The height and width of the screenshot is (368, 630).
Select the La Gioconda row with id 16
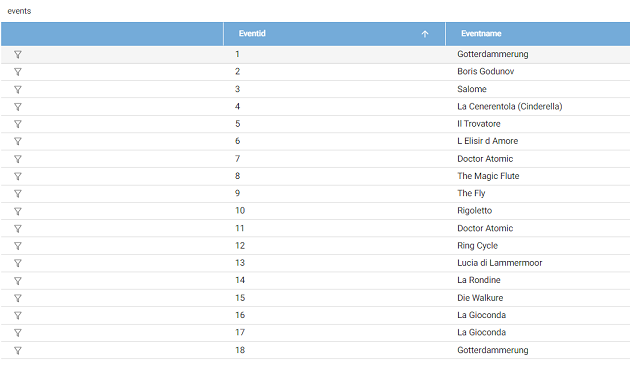coord(315,315)
